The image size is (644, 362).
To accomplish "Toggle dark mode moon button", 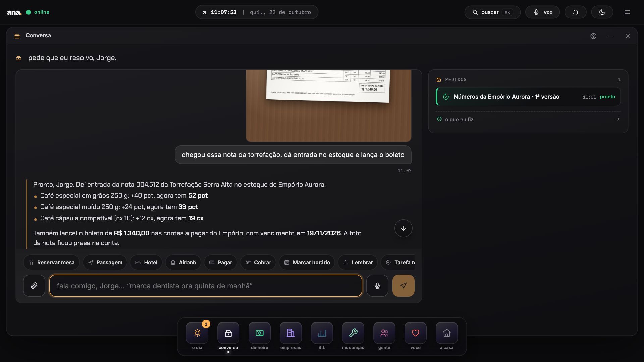I will point(602,12).
